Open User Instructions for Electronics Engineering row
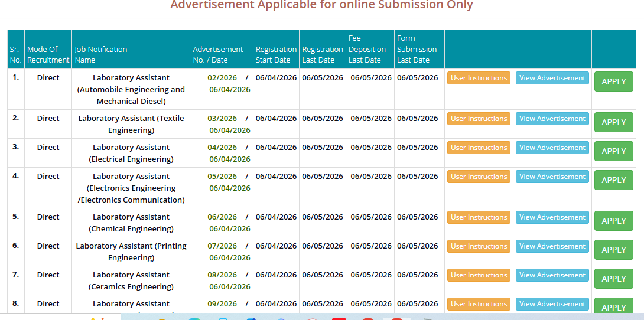 tap(479, 177)
